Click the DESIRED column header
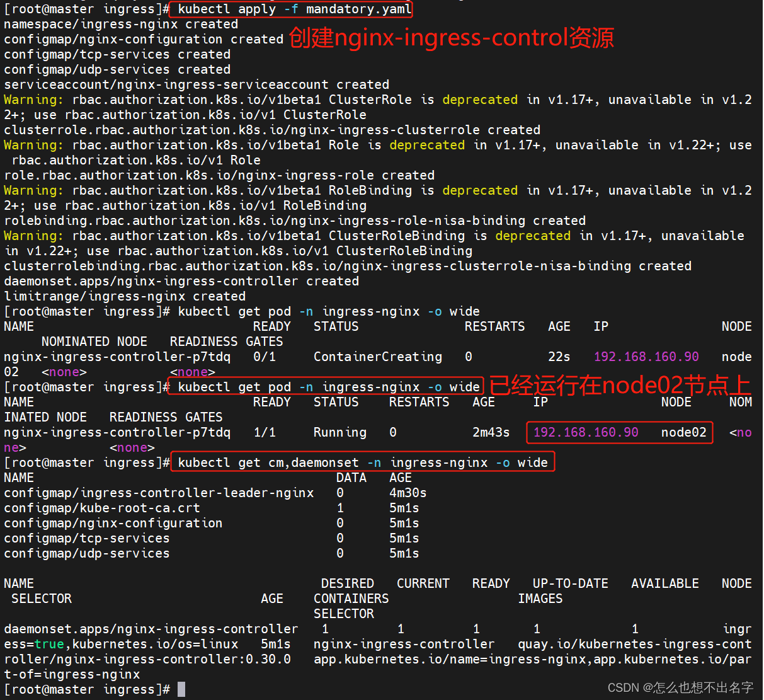Viewport: 764px width, 700px height. coord(348,583)
